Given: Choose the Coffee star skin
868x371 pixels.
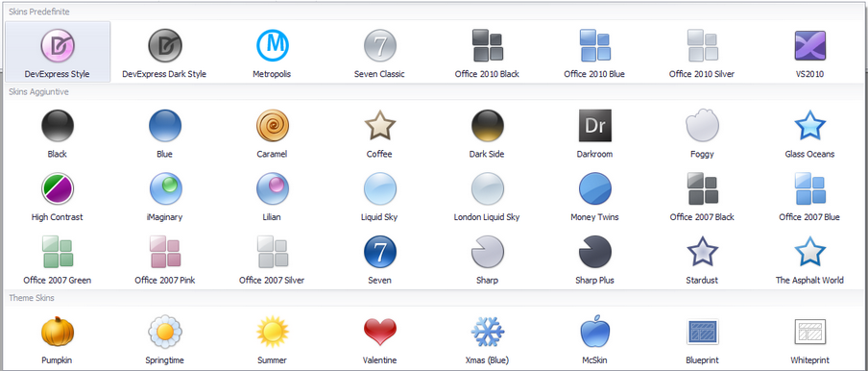Looking at the screenshot, I should click(x=380, y=133).
